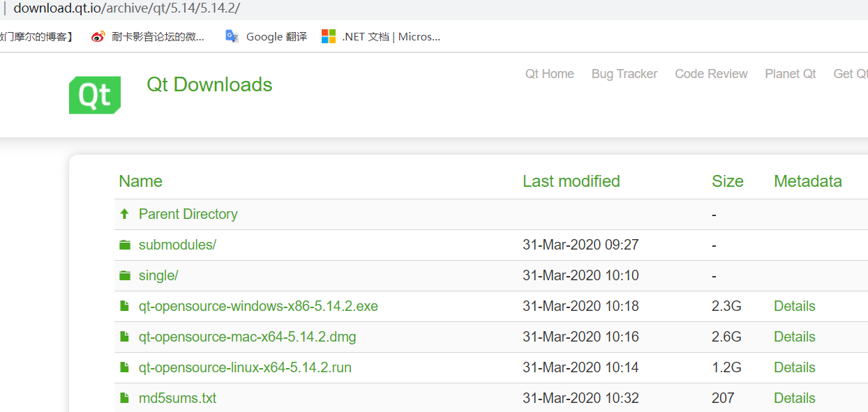This screenshot has width=868, height=412.
Task: Click file icon beside md5sums.txt
Action: click(124, 398)
